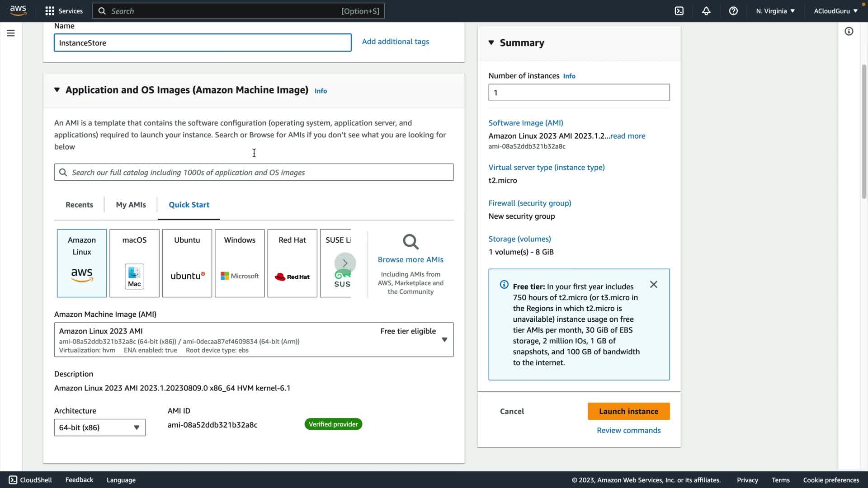The width and height of the screenshot is (868, 488).
Task: Open the info panel circle icon
Action: [849, 31]
